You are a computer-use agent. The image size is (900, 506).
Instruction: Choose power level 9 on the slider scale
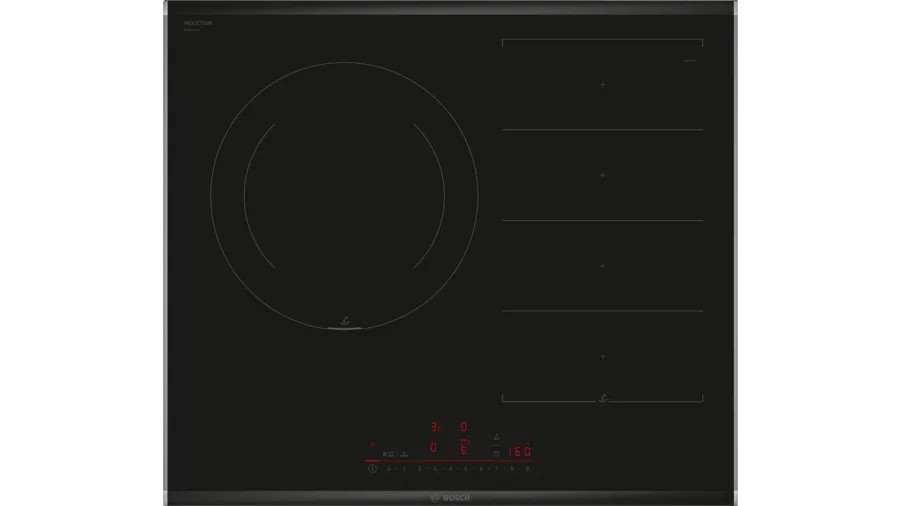tap(527, 468)
